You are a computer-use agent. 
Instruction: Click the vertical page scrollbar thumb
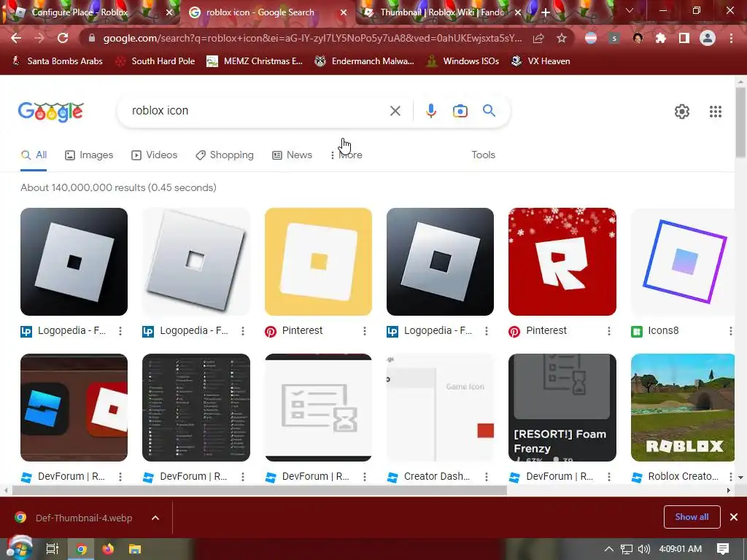tap(740, 122)
